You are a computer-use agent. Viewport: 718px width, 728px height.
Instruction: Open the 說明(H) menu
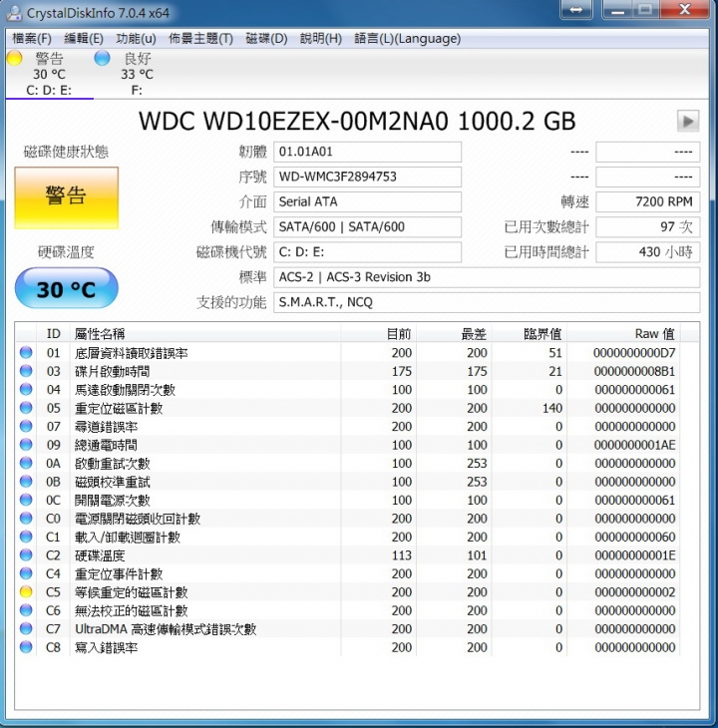pos(321,39)
